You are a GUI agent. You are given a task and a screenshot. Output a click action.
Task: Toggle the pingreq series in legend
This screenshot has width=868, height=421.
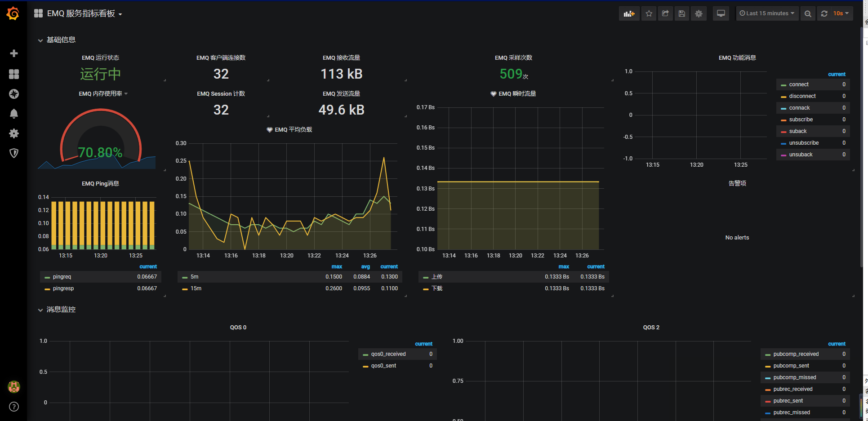tap(62, 277)
